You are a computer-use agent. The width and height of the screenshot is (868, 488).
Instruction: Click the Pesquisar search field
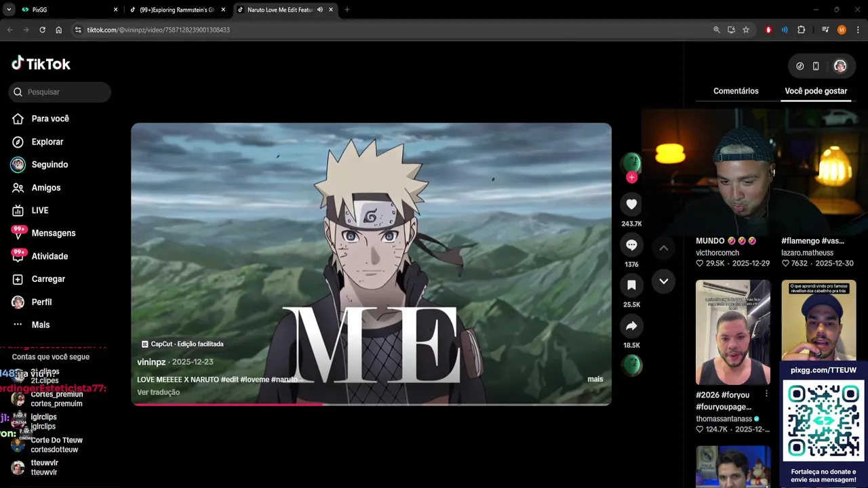[x=60, y=92]
